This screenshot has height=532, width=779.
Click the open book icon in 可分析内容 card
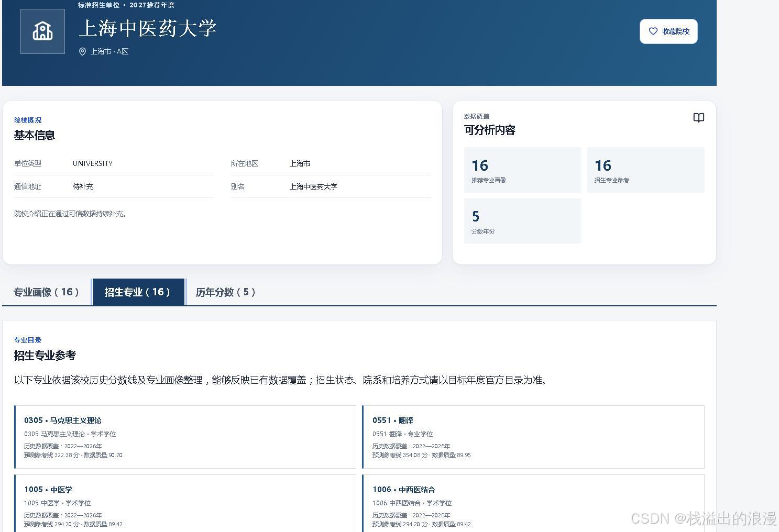698,118
